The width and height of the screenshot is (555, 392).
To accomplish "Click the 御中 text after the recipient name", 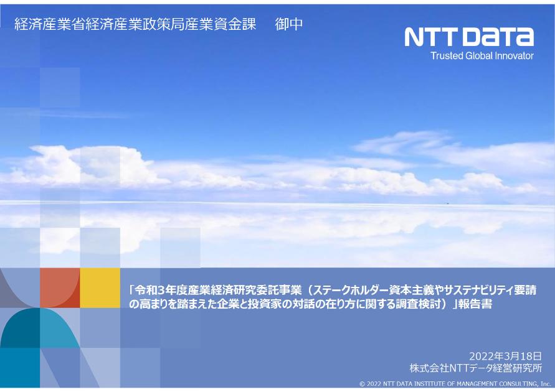I will (x=287, y=26).
